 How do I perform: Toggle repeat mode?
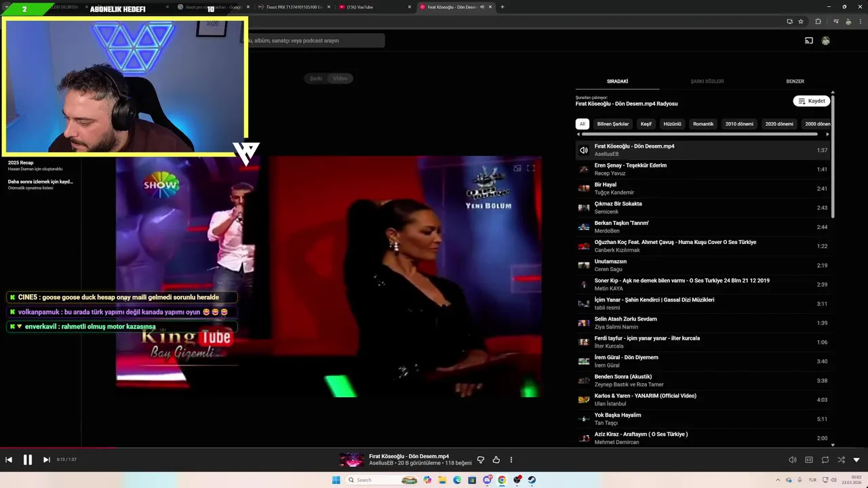click(825, 460)
